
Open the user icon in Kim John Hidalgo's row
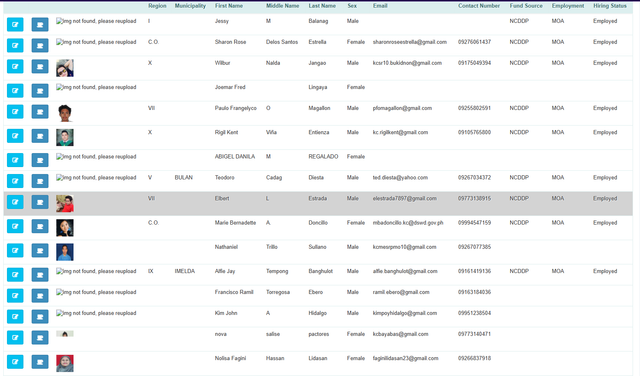40,316
